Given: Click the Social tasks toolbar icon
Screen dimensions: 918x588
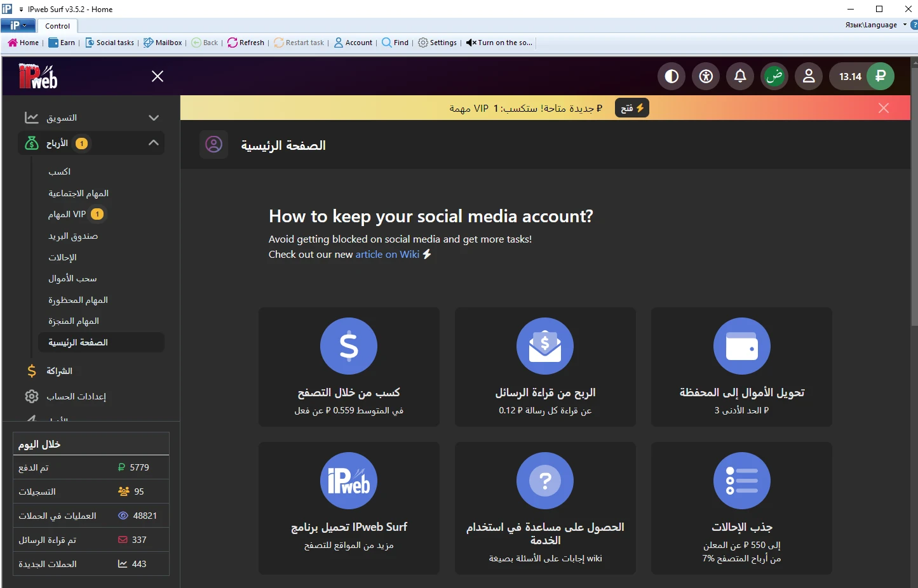Looking at the screenshot, I should click(109, 43).
